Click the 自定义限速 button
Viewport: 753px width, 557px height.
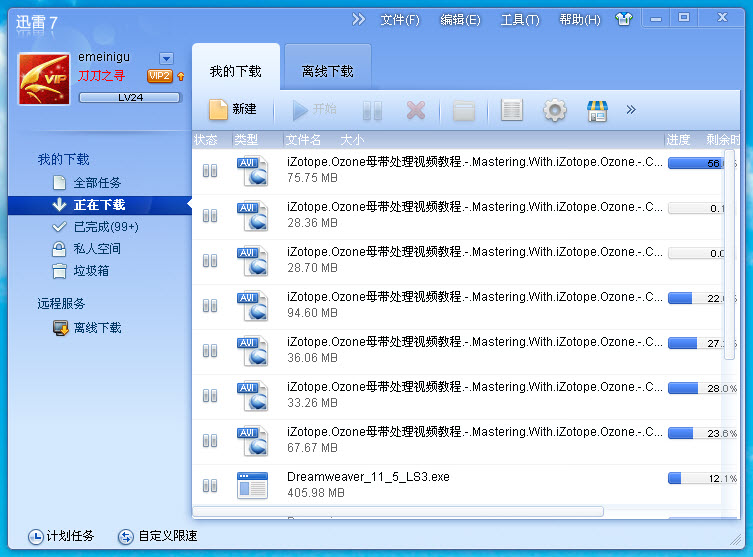point(158,536)
